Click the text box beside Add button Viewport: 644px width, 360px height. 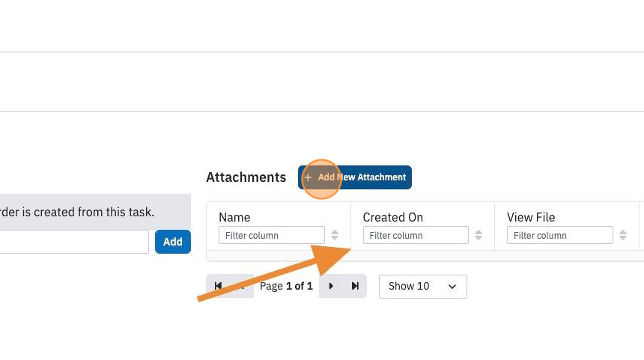[74, 242]
